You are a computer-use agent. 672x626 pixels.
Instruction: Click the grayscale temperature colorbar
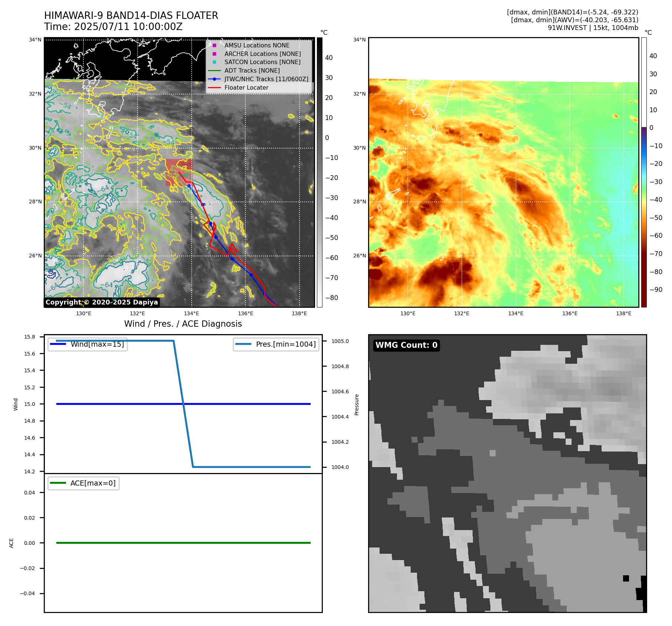[320, 172]
